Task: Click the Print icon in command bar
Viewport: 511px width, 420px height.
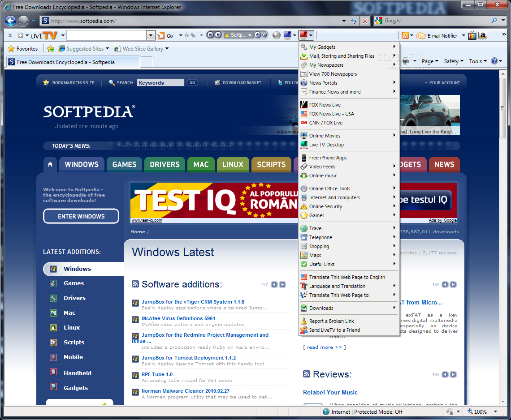Action: pos(405,61)
